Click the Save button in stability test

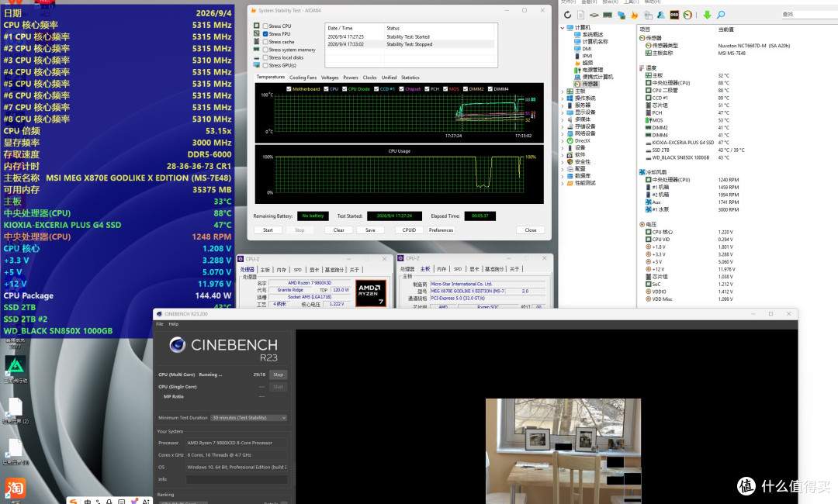370,230
